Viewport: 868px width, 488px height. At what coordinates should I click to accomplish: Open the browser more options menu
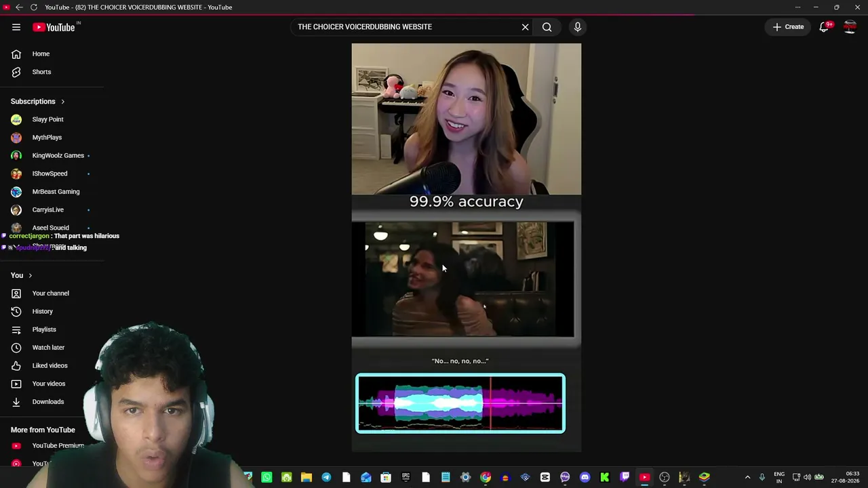tap(797, 7)
